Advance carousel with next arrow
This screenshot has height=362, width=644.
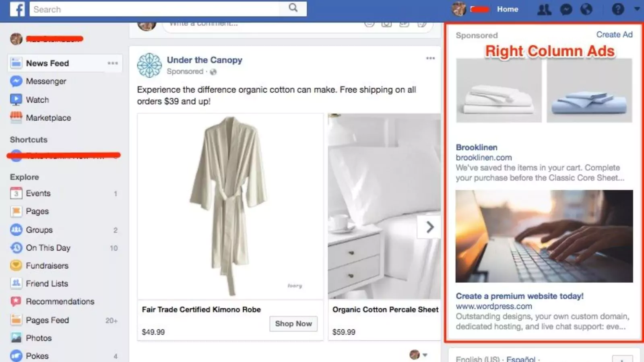point(429,227)
